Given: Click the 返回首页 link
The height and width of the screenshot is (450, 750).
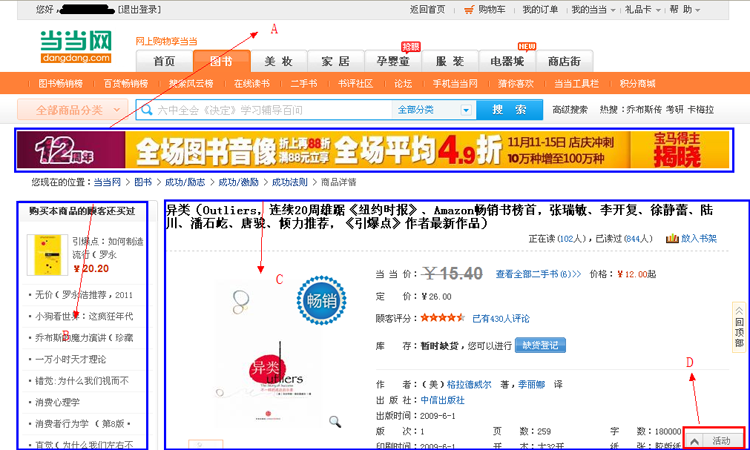Looking at the screenshot, I should coord(427,10).
